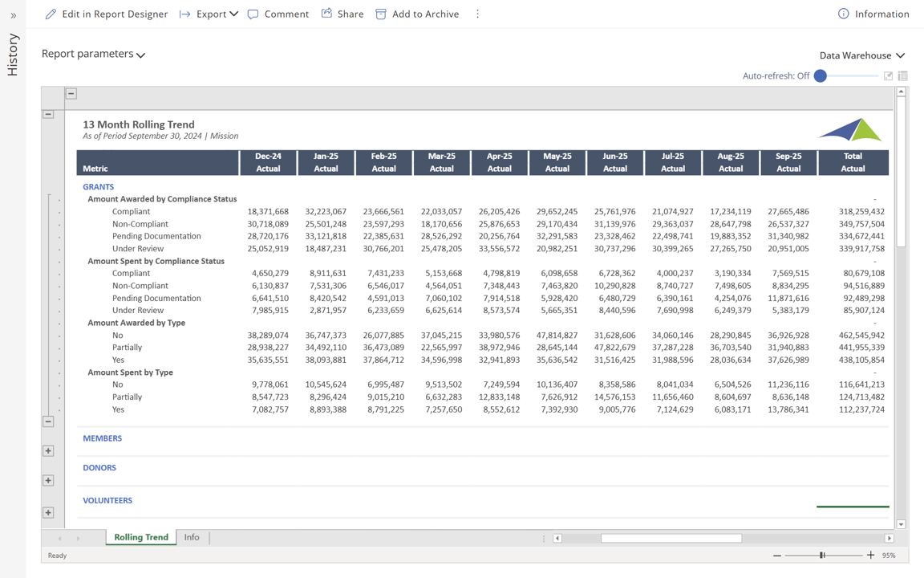
Task: Click the Edit in Report Designer button
Action: (107, 14)
